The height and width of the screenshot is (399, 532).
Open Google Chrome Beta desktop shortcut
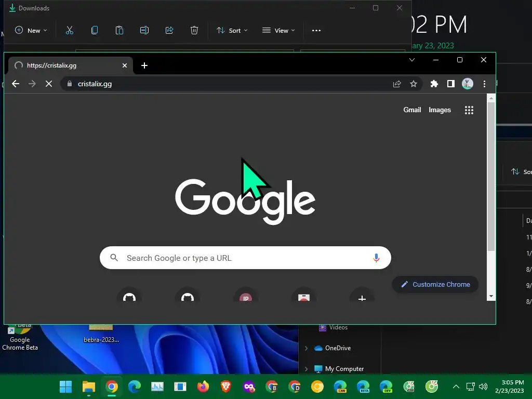20,338
